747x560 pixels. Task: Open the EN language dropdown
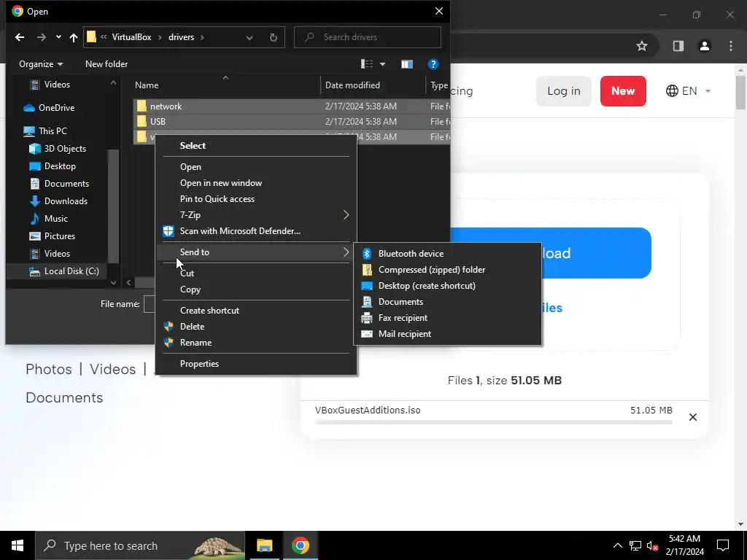point(689,91)
